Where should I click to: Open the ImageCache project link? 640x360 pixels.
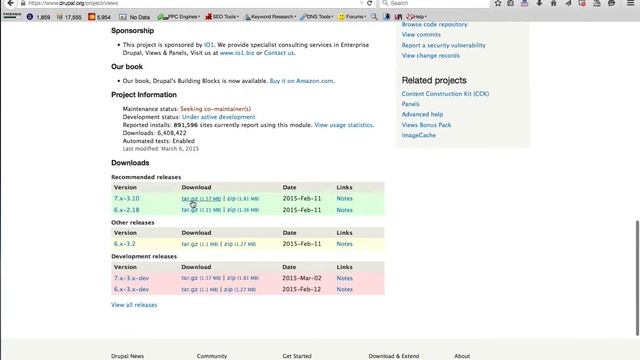click(419, 135)
